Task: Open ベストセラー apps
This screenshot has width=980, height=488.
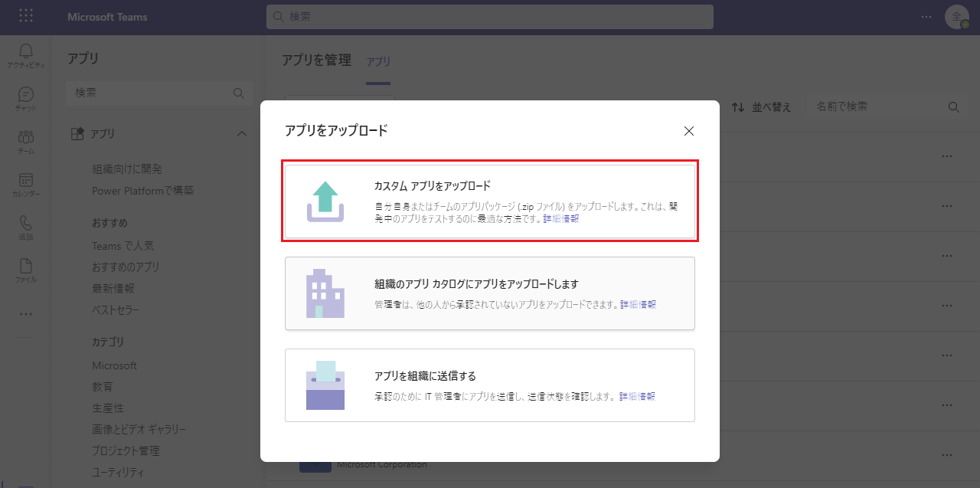Action: tap(116, 310)
